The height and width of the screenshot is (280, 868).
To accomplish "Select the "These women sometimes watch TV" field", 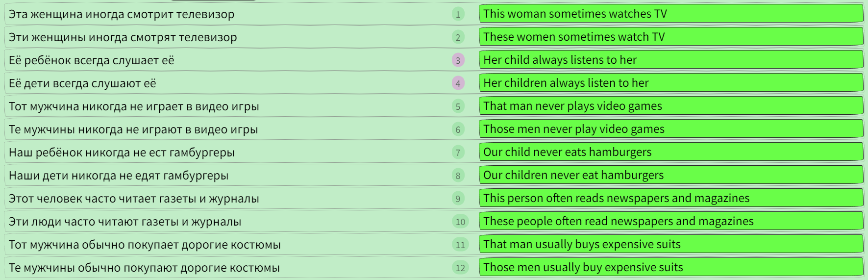I will click(670, 37).
